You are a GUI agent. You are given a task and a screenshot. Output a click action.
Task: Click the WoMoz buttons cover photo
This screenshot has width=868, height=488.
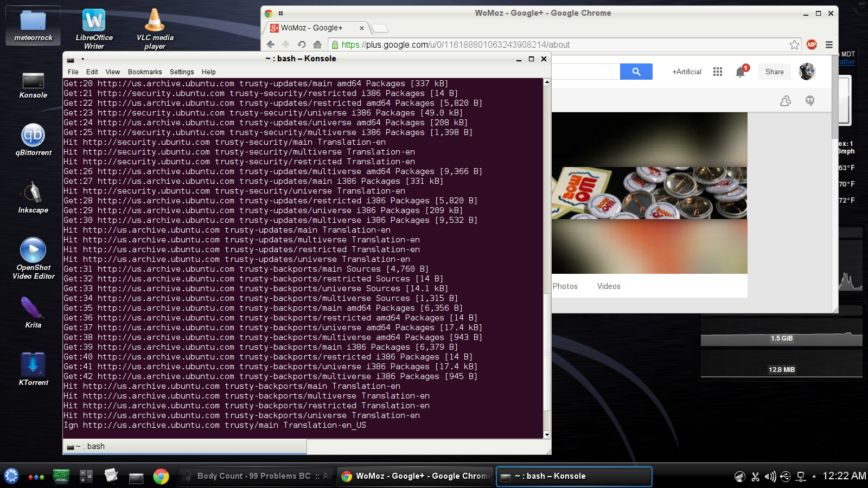pos(649,192)
